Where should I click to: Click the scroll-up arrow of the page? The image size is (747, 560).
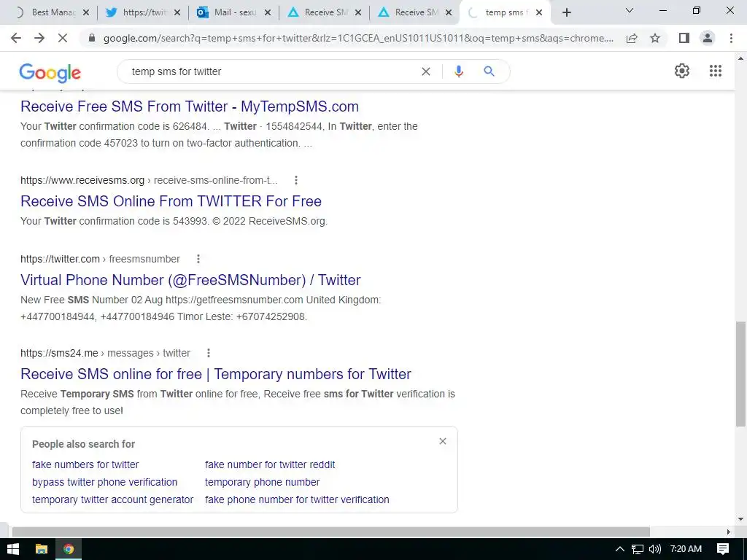click(x=740, y=58)
